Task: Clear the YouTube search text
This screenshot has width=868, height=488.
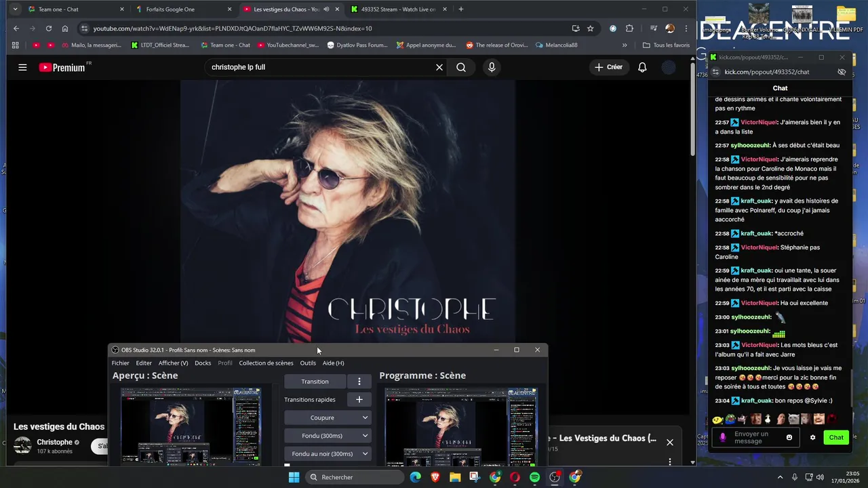Action: [x=439, y=67]
